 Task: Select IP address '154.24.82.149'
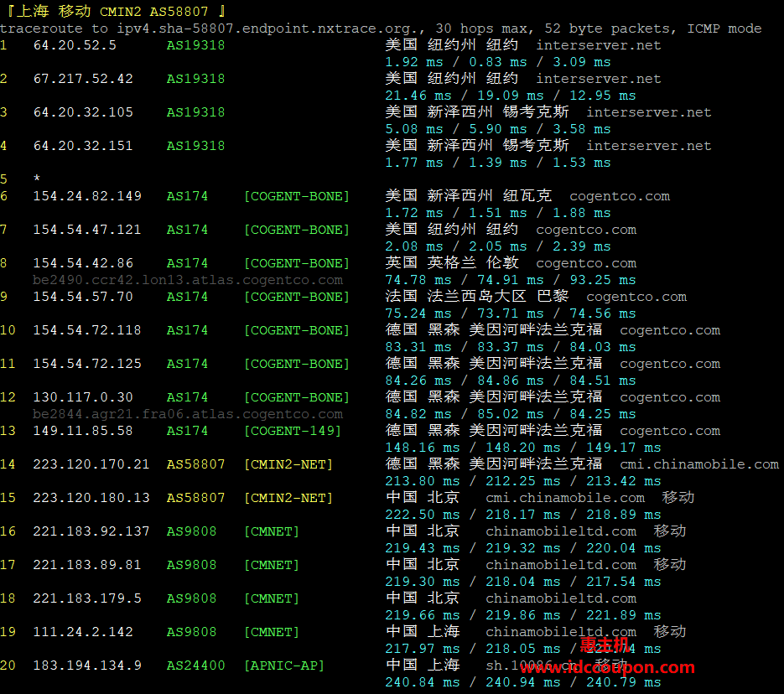click(x=87, y=196)
